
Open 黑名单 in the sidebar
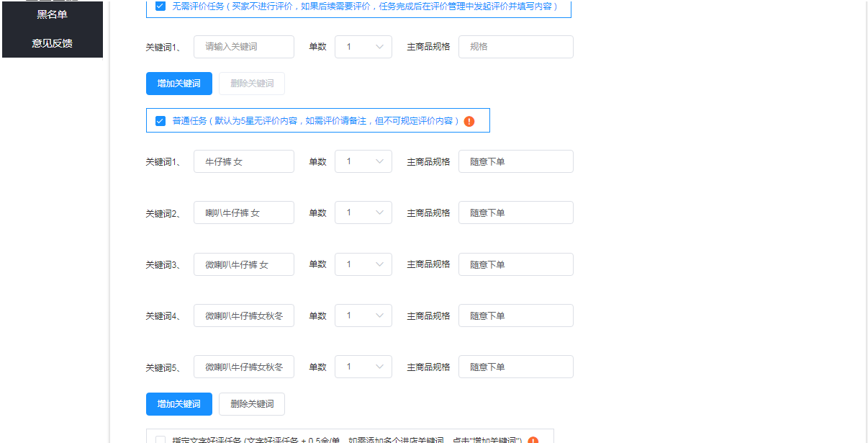[x=52, y=14]
